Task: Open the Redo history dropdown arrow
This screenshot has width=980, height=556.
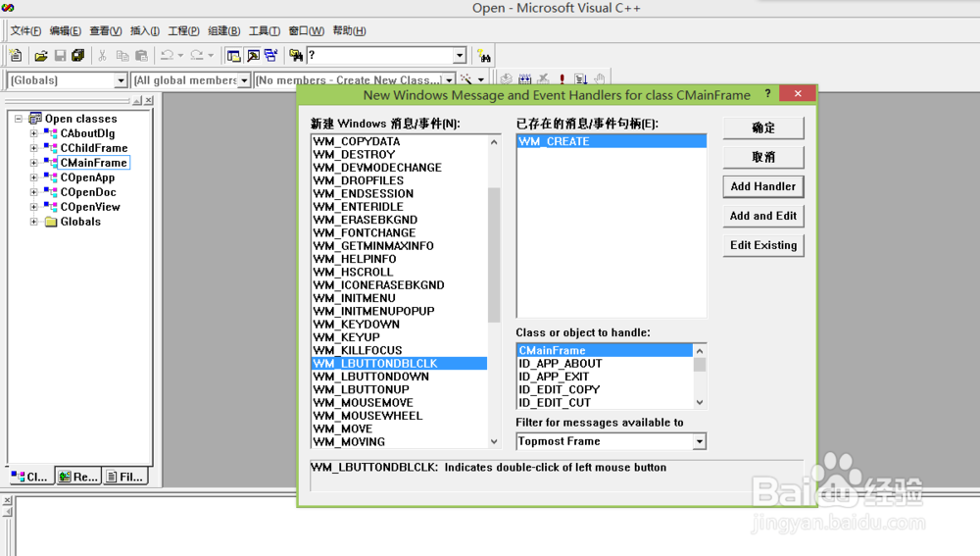Action: 211,56
